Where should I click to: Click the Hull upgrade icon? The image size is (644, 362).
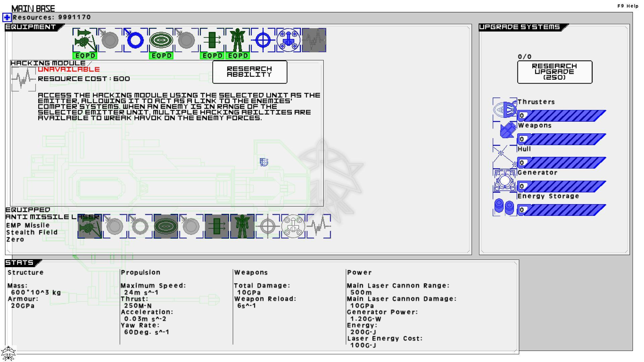pos(505,157)
